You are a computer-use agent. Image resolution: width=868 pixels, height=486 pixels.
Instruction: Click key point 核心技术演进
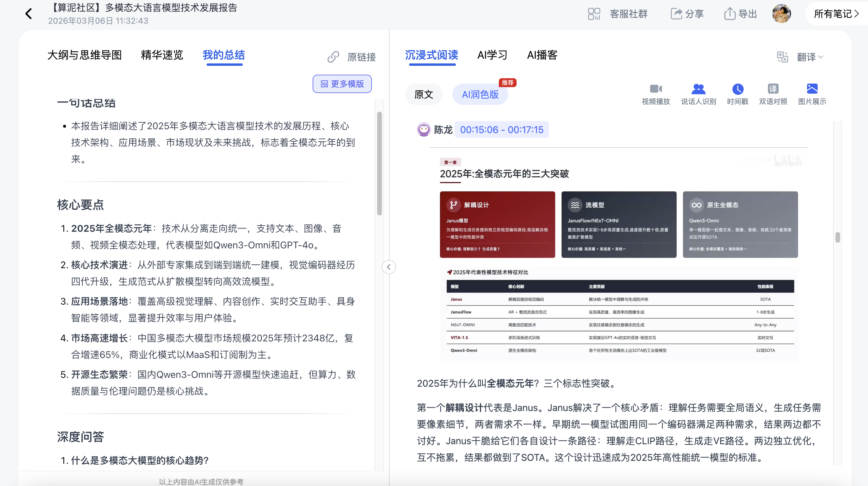[x=99, y=265]
